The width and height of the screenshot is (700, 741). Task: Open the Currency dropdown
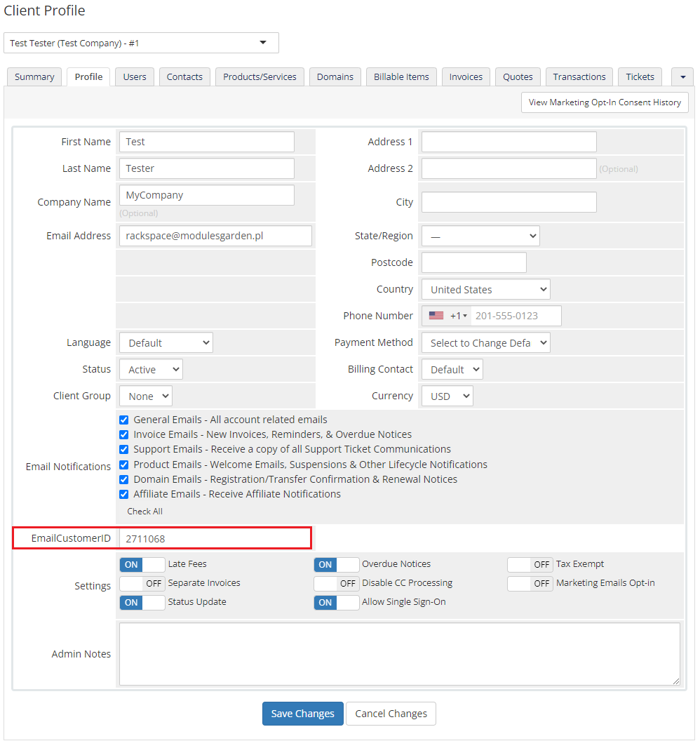coord(447,396)
